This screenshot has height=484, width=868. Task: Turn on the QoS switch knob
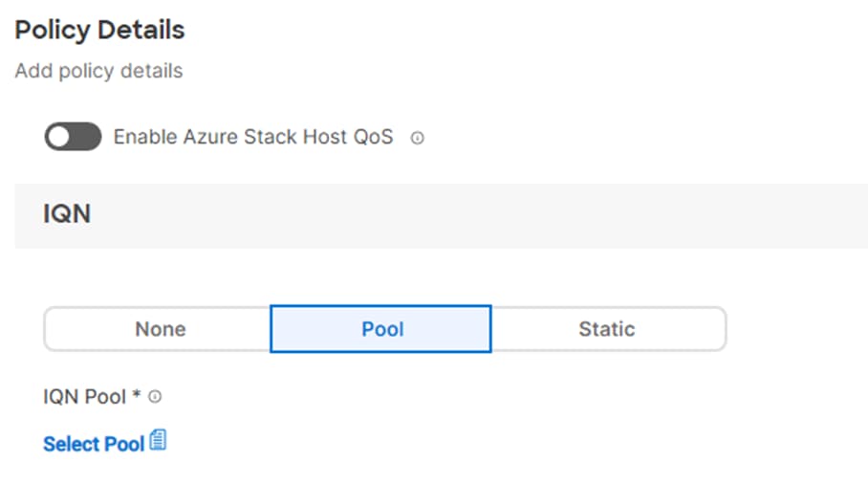(73, 136)
